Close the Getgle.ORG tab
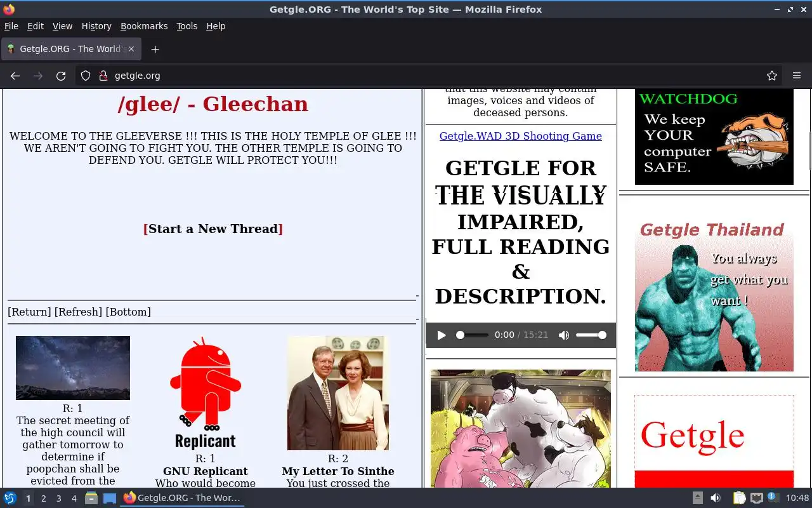This screenshot has width=812, height=508. coord(131,49)
